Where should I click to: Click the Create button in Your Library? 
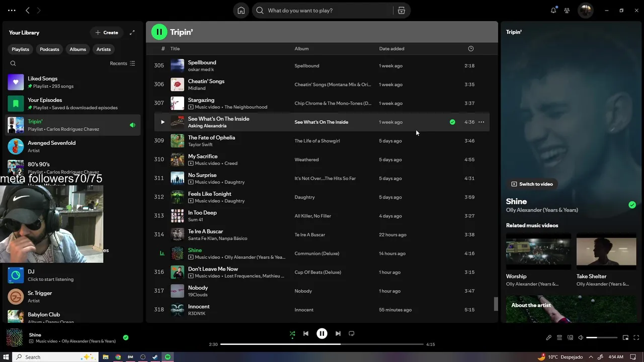point(107,33)
